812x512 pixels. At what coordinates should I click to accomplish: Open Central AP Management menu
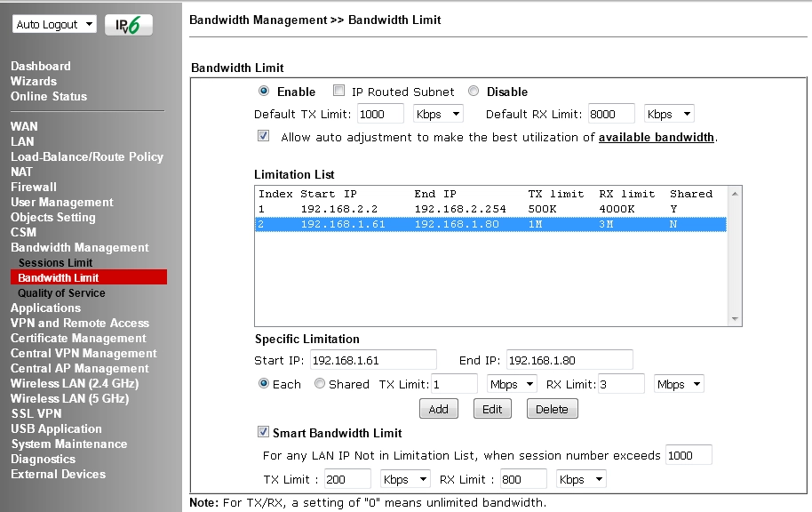(80, 369)
